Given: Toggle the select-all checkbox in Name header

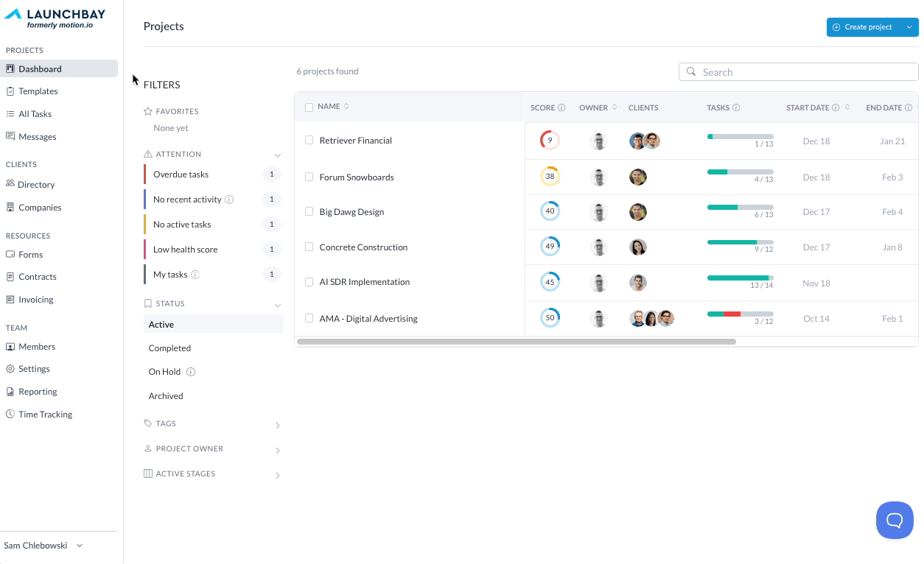Looking at the screenshot, I should tap(309, 107).
